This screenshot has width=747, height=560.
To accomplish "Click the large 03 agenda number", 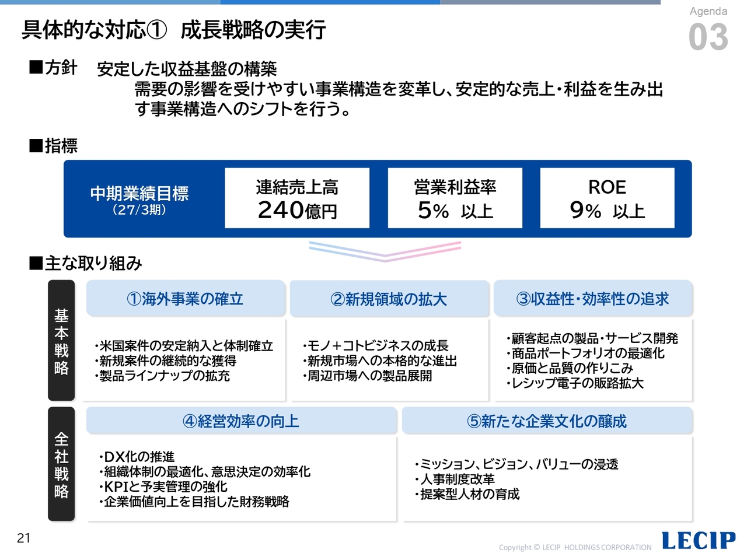I will (x=708, y=37).
